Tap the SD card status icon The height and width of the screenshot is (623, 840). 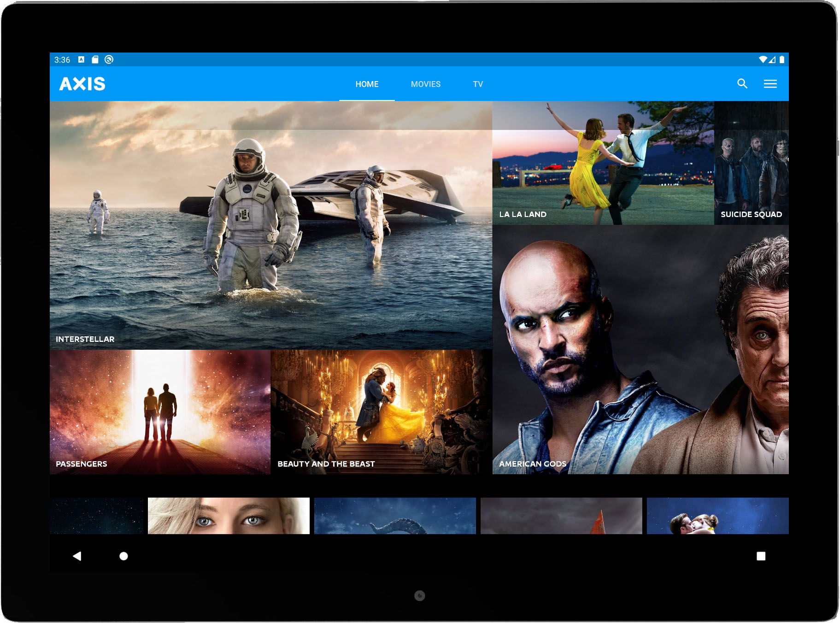(95, 59)
